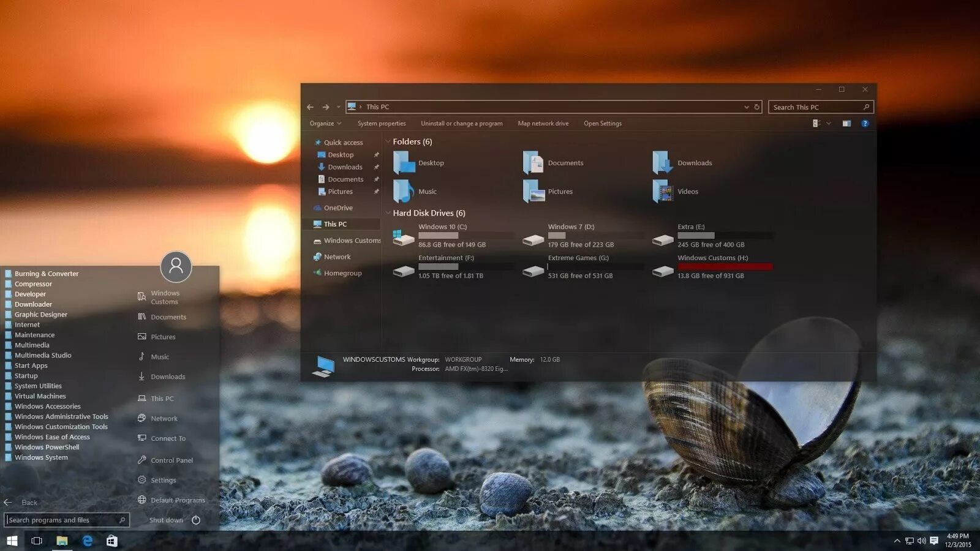980x551 pixels.
Task: Open the Documents folder icon
Action: (x=533, y=163)
